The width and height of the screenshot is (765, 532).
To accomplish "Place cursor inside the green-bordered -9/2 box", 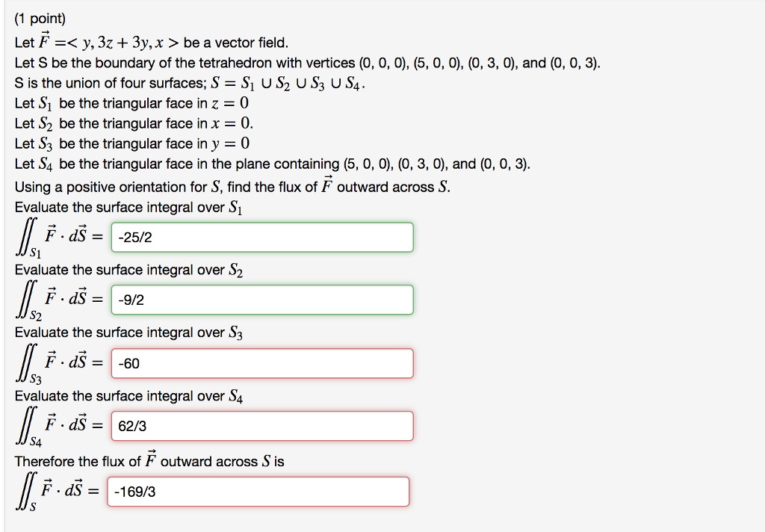I will coord(261,300).
